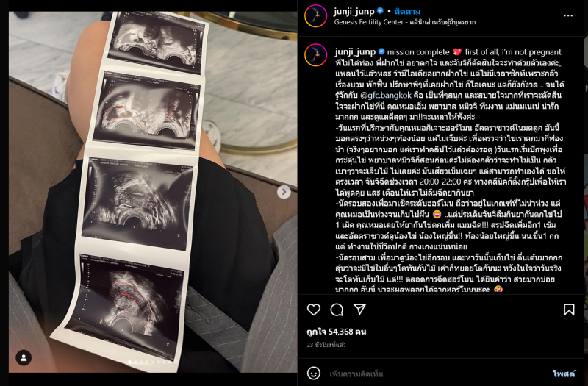Click the junji_junp username in header
Screen dimensions: 588x386
354,12
